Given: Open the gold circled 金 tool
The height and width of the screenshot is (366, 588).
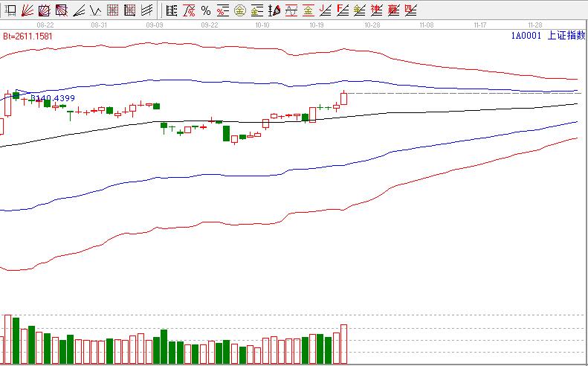Looking at the screenshot, I should pos(239,10).
